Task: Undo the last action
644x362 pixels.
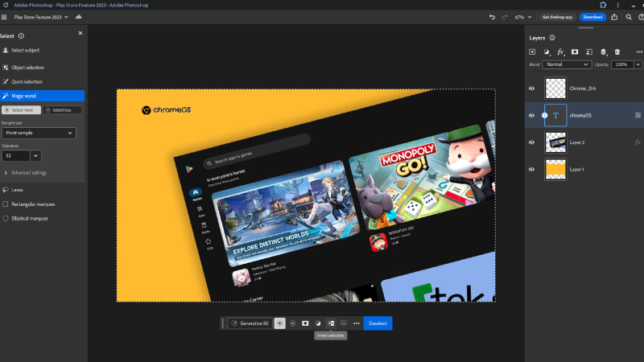Action: (492, 17)
